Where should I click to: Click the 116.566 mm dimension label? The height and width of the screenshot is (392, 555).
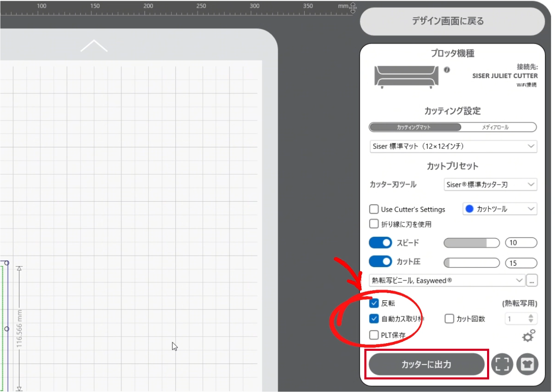(x=19, y=329)
